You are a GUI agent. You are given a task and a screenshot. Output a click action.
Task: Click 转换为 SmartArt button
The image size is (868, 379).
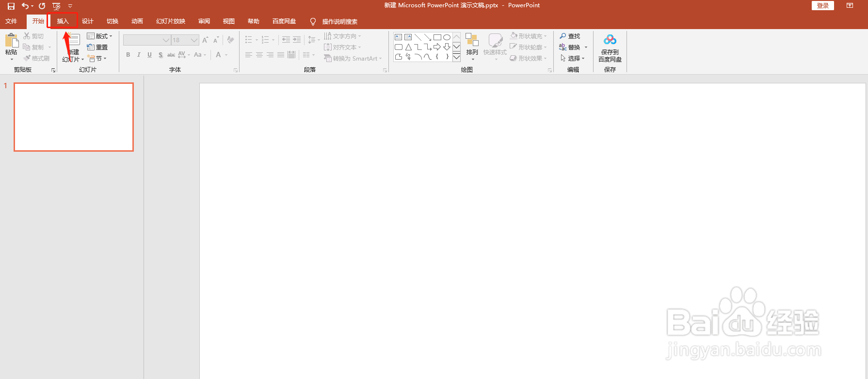tap(353, 58)
